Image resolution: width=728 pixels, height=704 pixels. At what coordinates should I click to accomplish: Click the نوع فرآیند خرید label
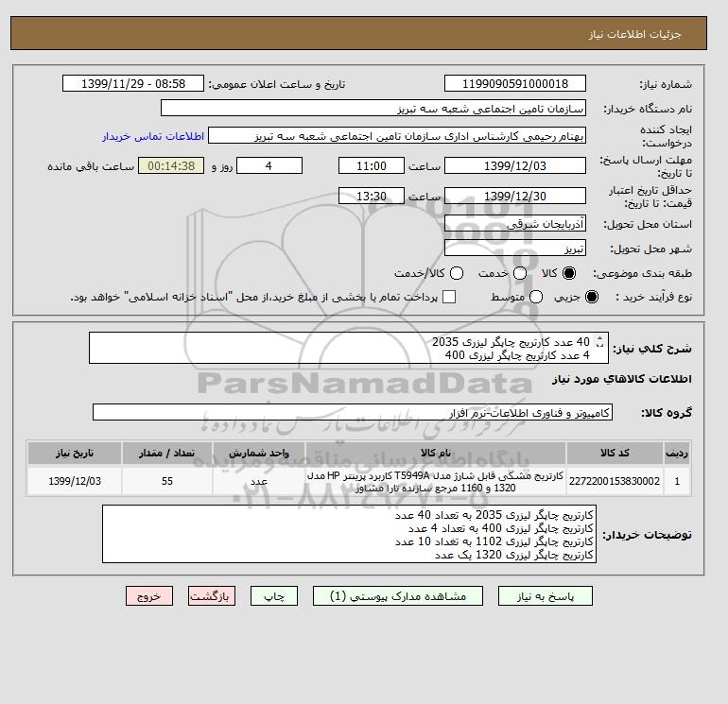click(x=653, y=297)
